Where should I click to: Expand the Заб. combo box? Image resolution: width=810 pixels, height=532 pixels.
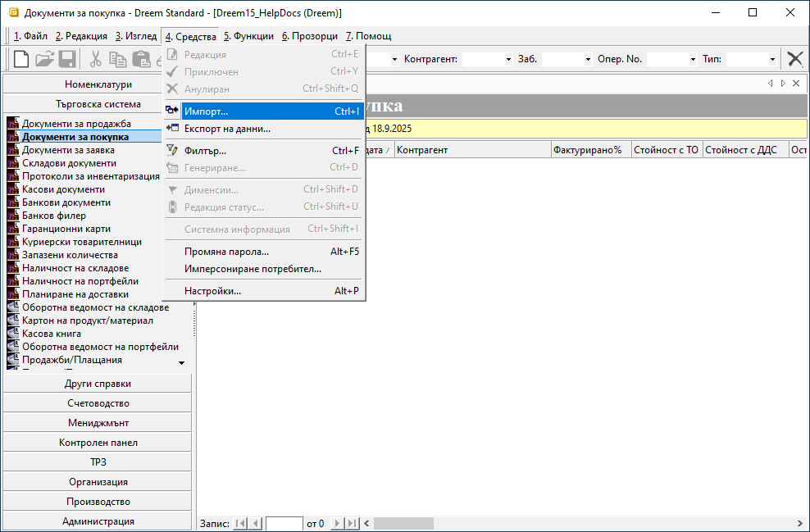click(x=587, y=59)
